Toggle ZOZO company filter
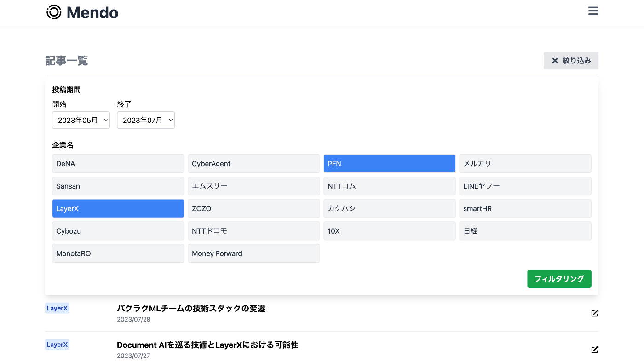This screenshot has width=644, height=362. [x=254, y=208]
